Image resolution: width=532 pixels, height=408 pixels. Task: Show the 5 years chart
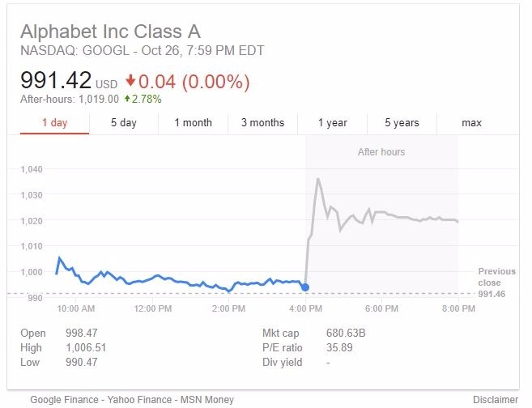pos(402,122)
